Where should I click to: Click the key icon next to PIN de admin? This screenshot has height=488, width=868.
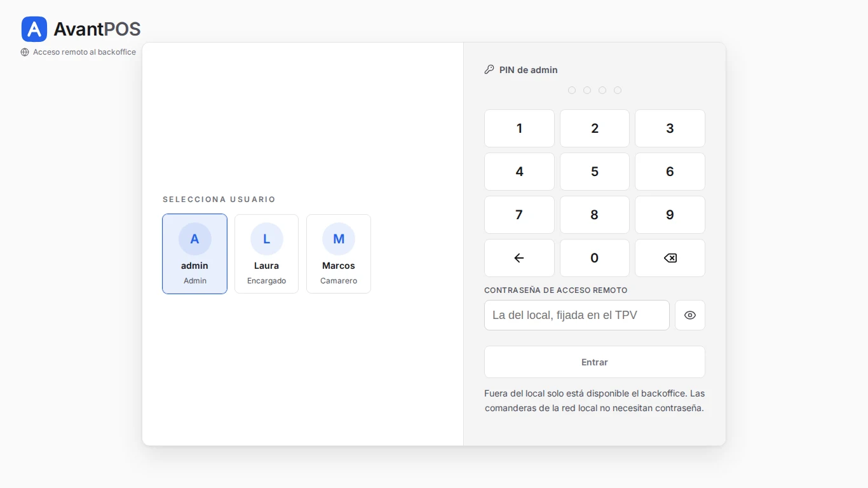point(489,70)
